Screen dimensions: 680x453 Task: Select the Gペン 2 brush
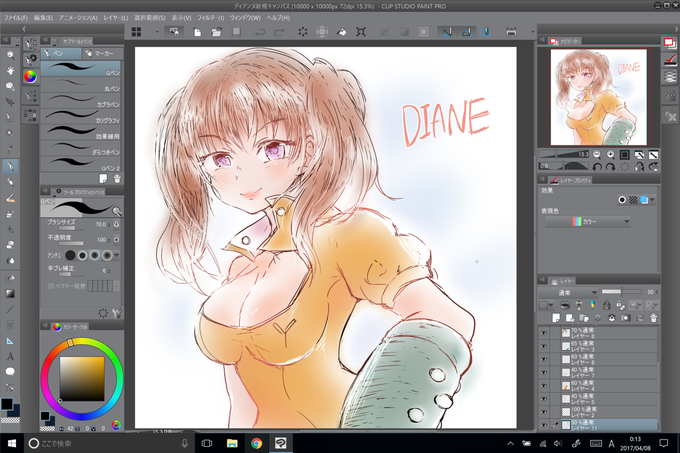coord(81,164)
